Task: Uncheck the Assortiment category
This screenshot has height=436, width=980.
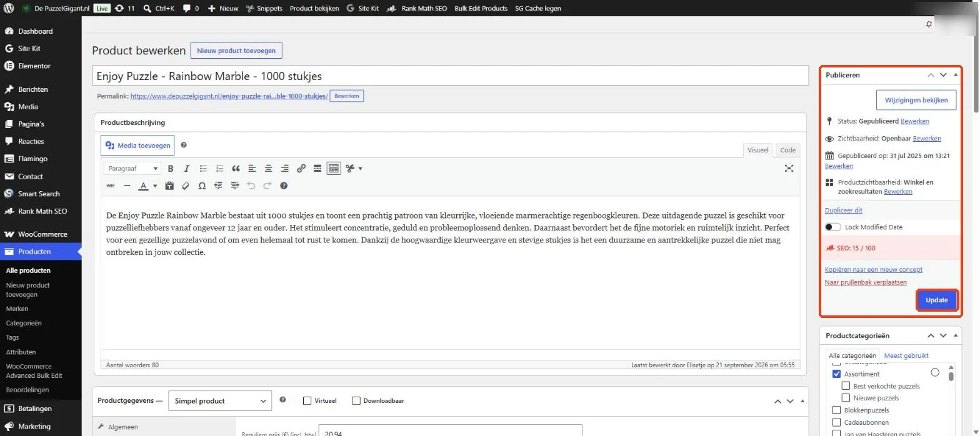Action: [x=837, y=374]
